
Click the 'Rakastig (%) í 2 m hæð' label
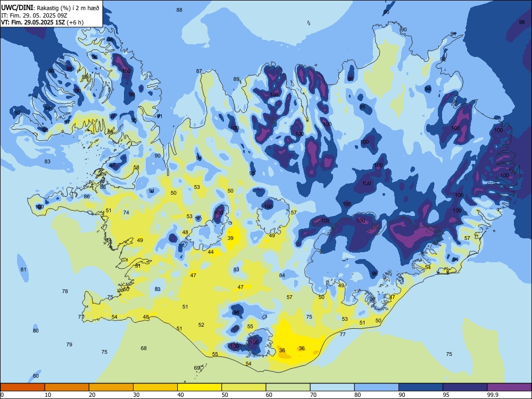pos(68,8)
